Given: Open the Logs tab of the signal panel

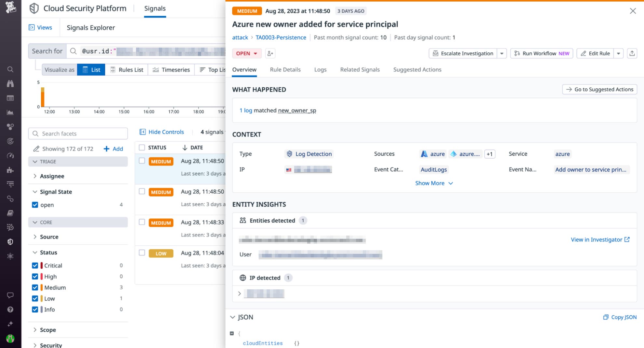Looking at the screenshot, I should [320, 69].
